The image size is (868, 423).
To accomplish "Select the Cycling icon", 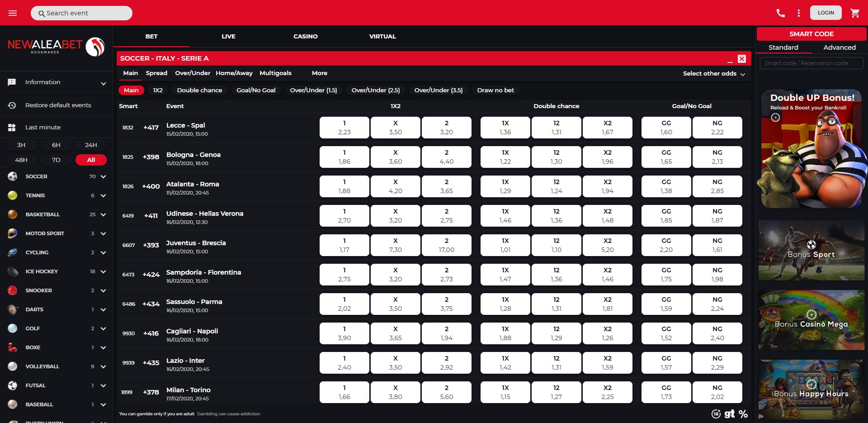I will coord(13,252).
